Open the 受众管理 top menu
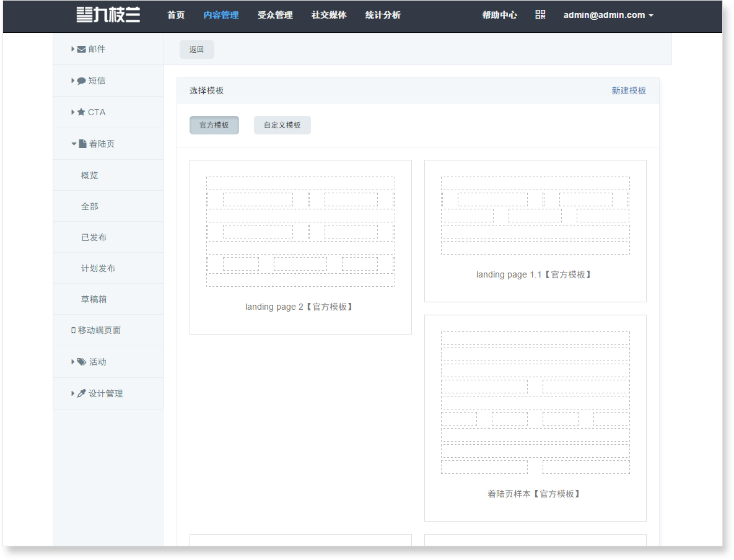 (275, 15)
